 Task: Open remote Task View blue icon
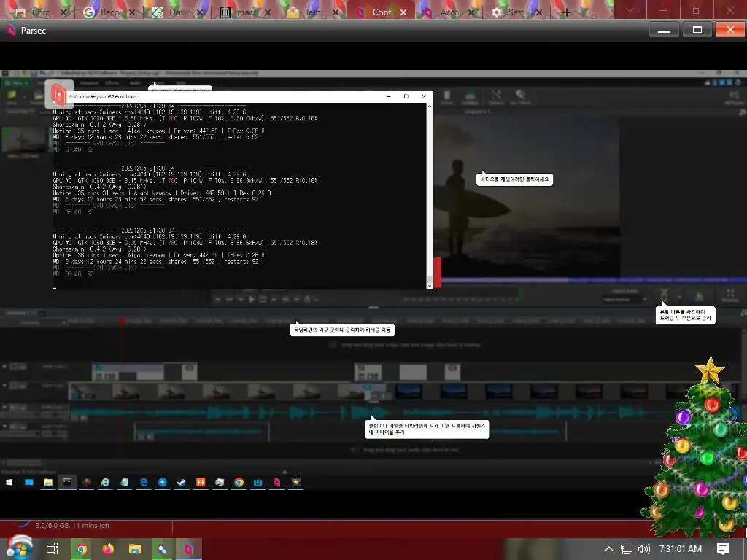click(29, 483)
